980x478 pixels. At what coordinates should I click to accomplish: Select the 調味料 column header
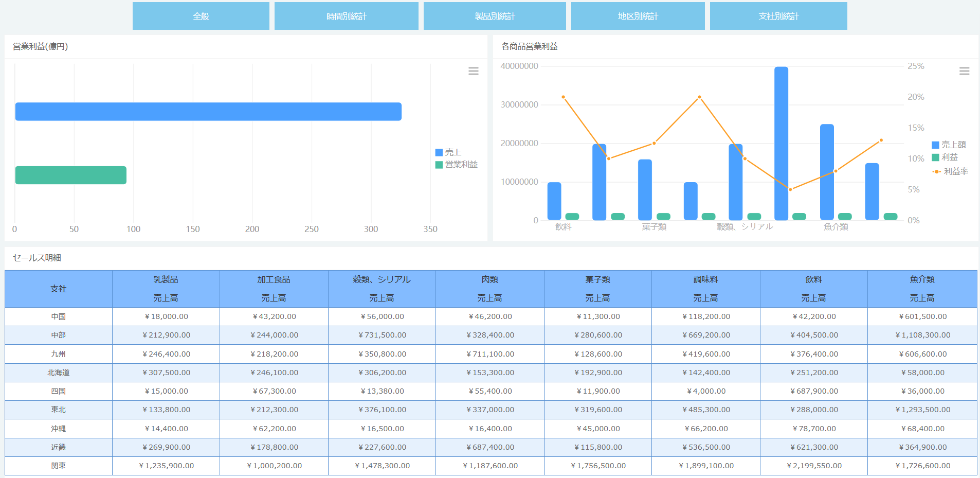(x=705, y=279)
